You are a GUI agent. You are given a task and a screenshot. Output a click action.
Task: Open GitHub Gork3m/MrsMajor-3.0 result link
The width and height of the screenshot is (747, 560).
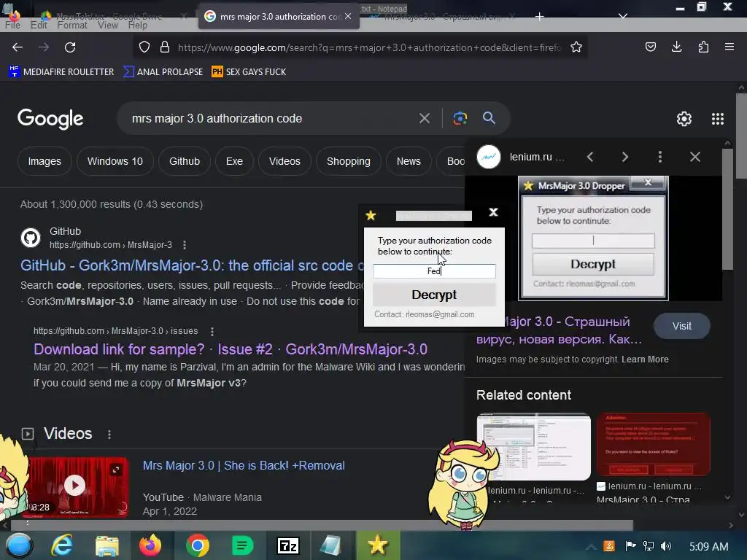(x=193, y=265)
